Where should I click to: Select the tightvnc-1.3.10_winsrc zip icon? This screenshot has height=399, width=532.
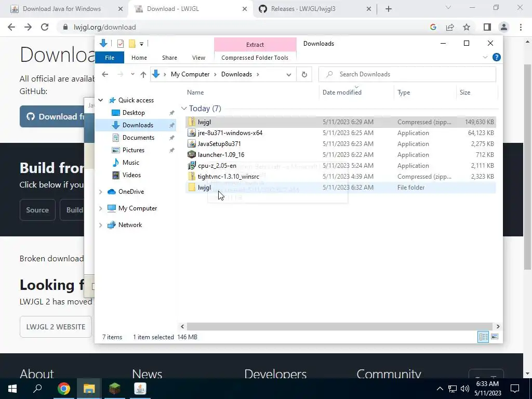coord(192,177)
